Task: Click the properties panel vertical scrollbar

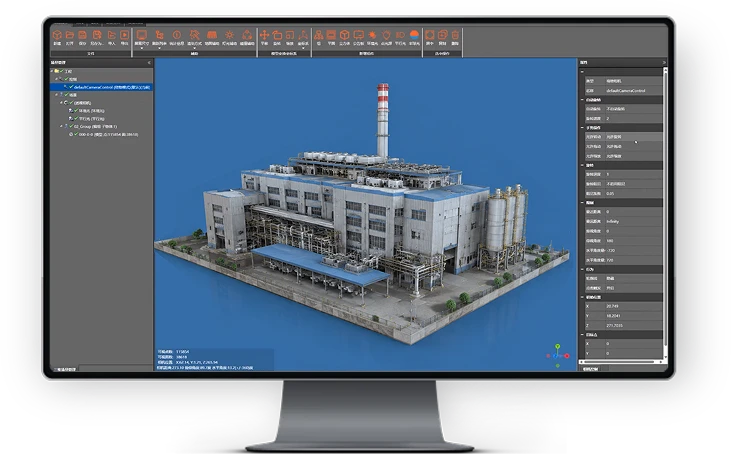Action: pos(665,212)
